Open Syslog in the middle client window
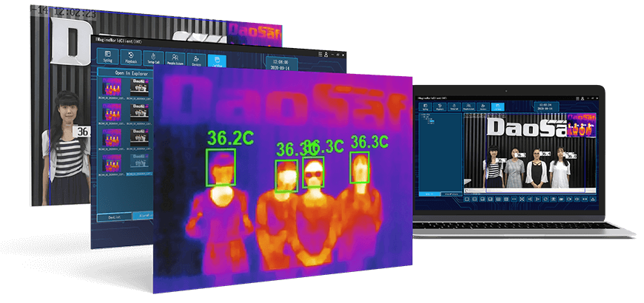Image resolution: width=644 pixels, height=303 pixels. [107, 57]
